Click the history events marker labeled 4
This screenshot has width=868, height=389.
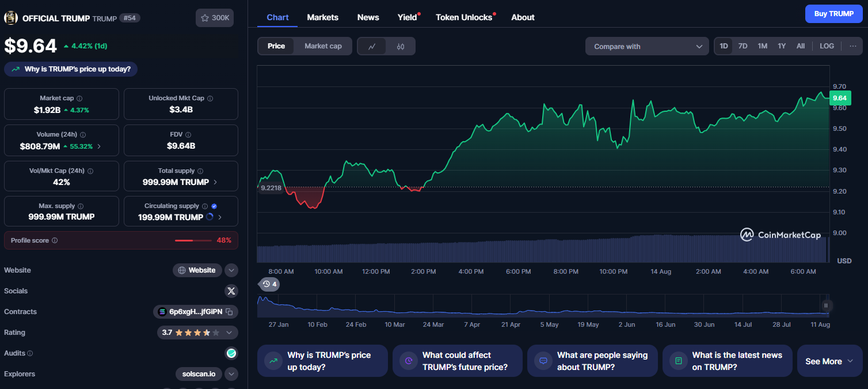[269, 284]
